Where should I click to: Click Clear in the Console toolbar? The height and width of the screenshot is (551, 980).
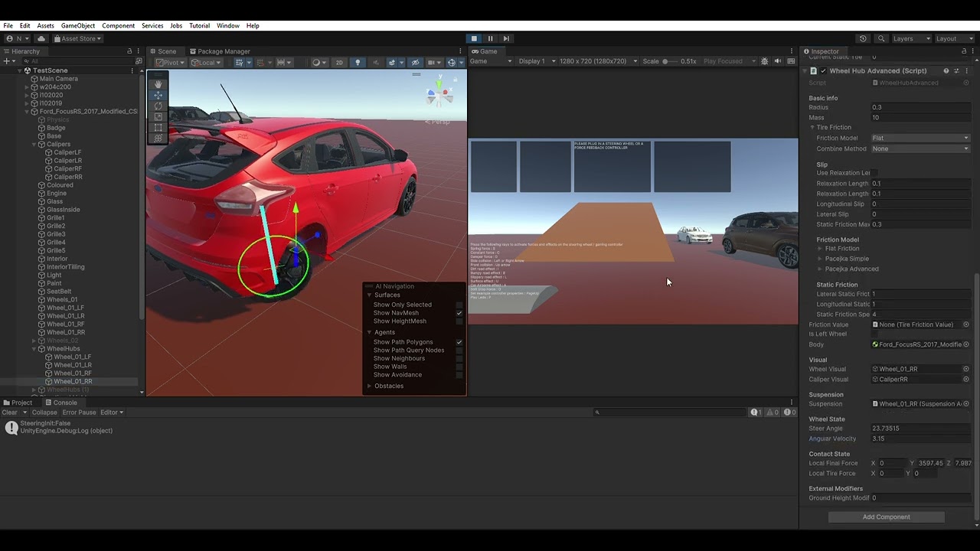(11, 412)
